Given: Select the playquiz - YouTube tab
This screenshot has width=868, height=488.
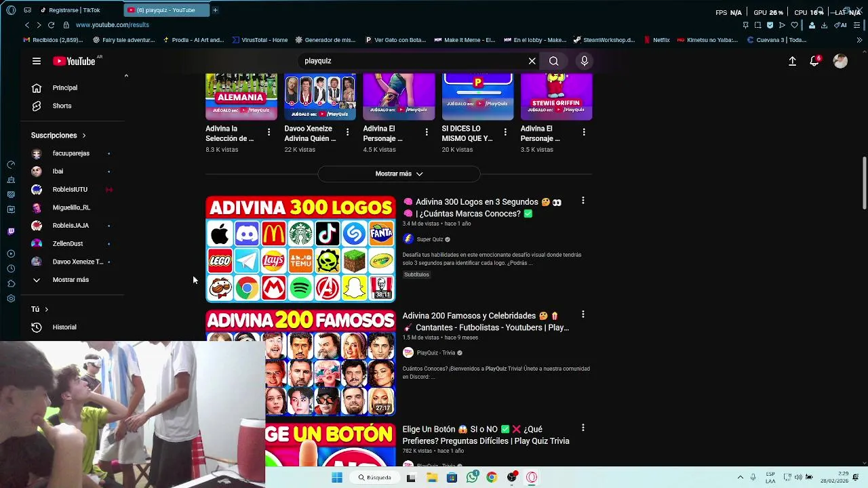Looking at the screenshot, I should [x=166, y=10].
